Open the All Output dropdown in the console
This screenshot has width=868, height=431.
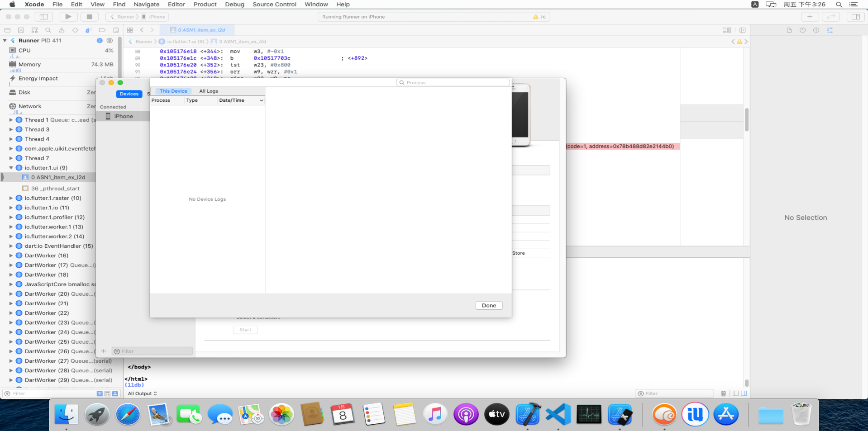[142, 393]
